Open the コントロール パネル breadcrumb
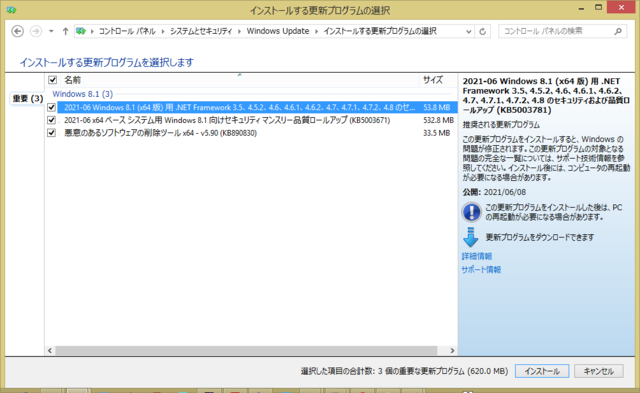640x393 pixels. [127, 31]
